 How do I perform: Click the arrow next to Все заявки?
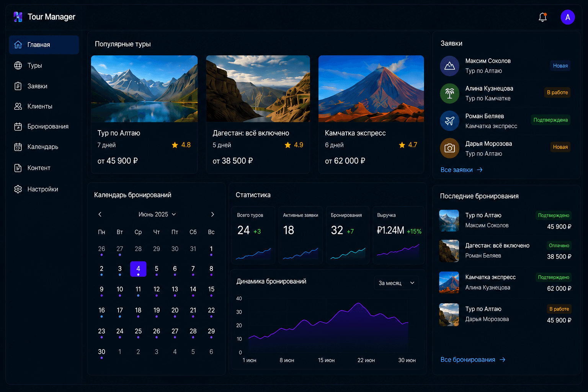tap(480, 170)
